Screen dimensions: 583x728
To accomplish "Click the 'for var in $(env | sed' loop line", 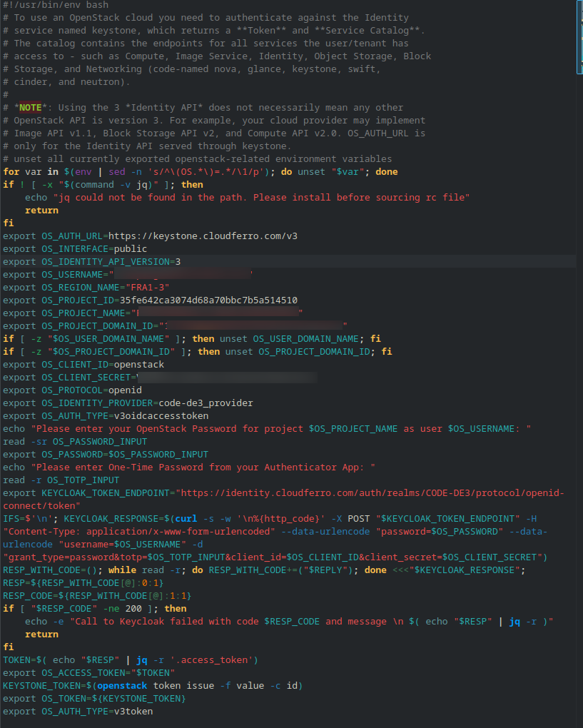I will (200, 172).
